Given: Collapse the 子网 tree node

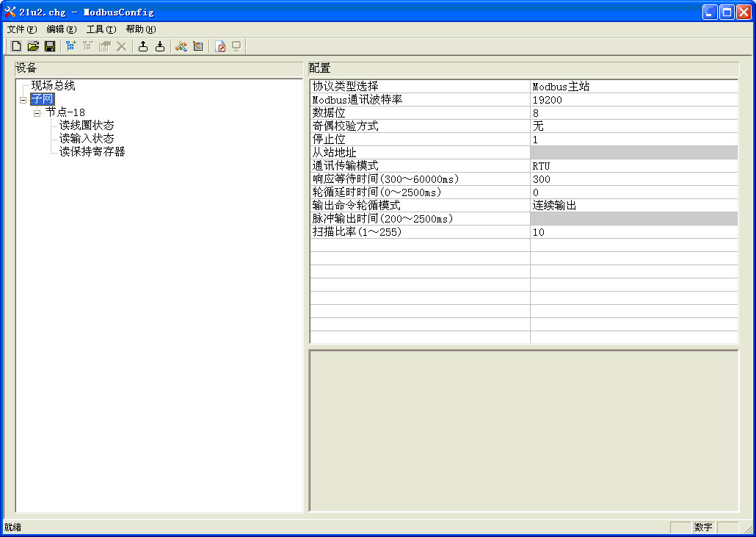Looking at the screenshot, I should point(23,100).
